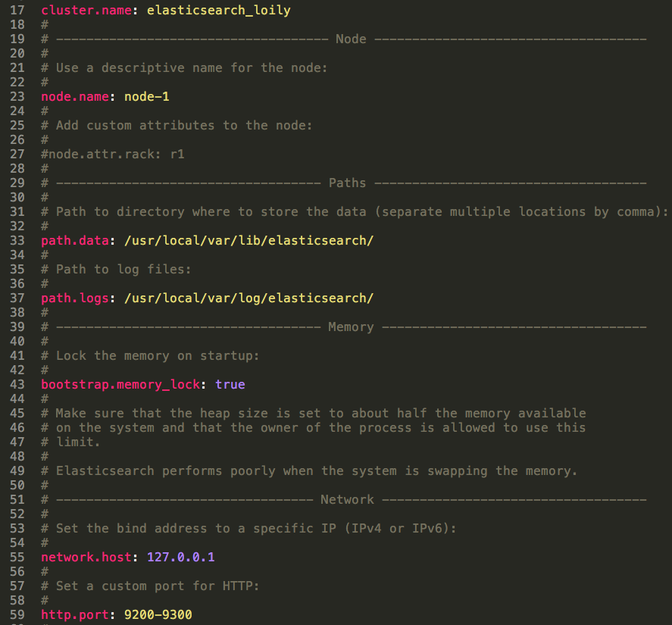Screen dimensions: 672x625
Task: Click comment 'Elasticsearch performs poorly' line
Action: coord(309,470)
